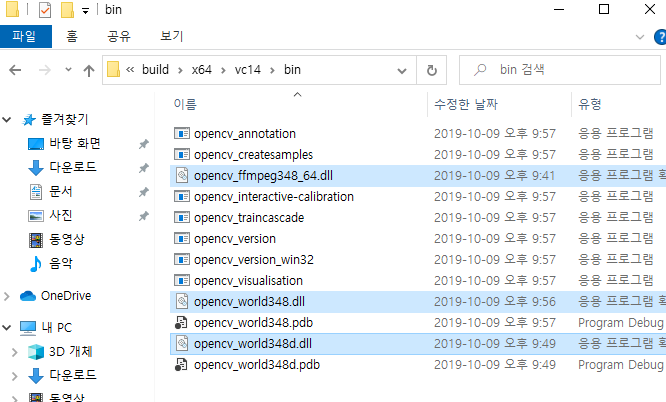Click the pin icon beside 문서

tap(144, 193)
